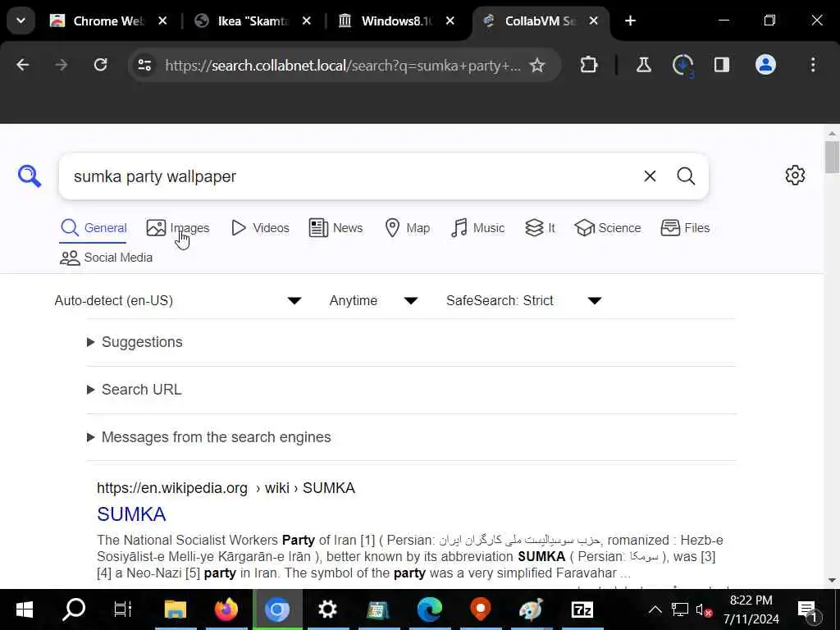Open File Explorer from taskbar
This screenshot has height=630, width=840.
point(176,609)
